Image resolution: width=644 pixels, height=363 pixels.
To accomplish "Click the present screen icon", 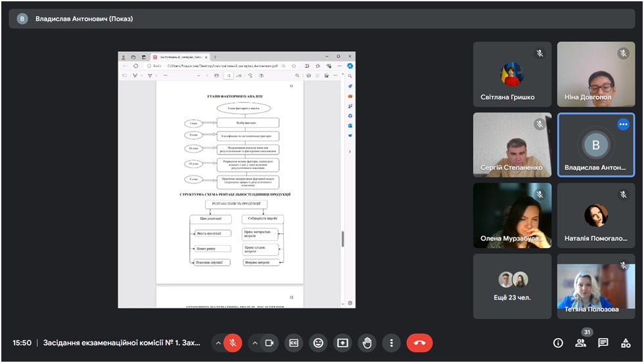I will (342, 343).
